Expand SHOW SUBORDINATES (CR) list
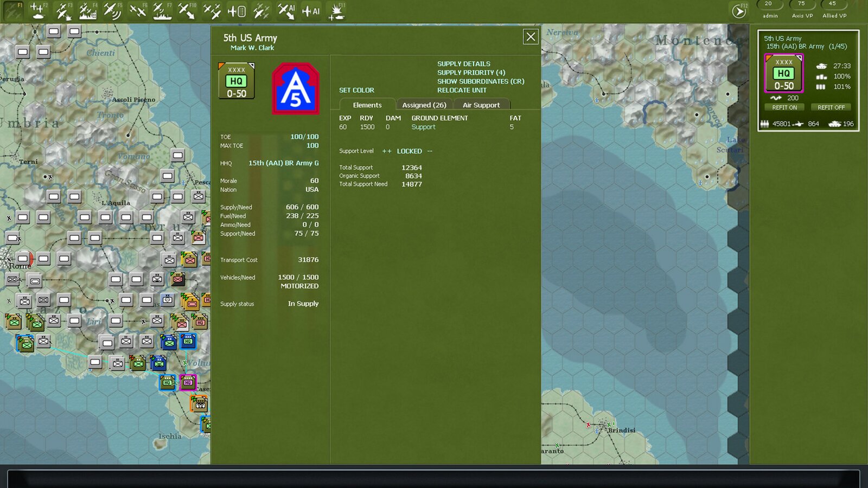Screen dimensions: 868x488 tap(481, 81)
